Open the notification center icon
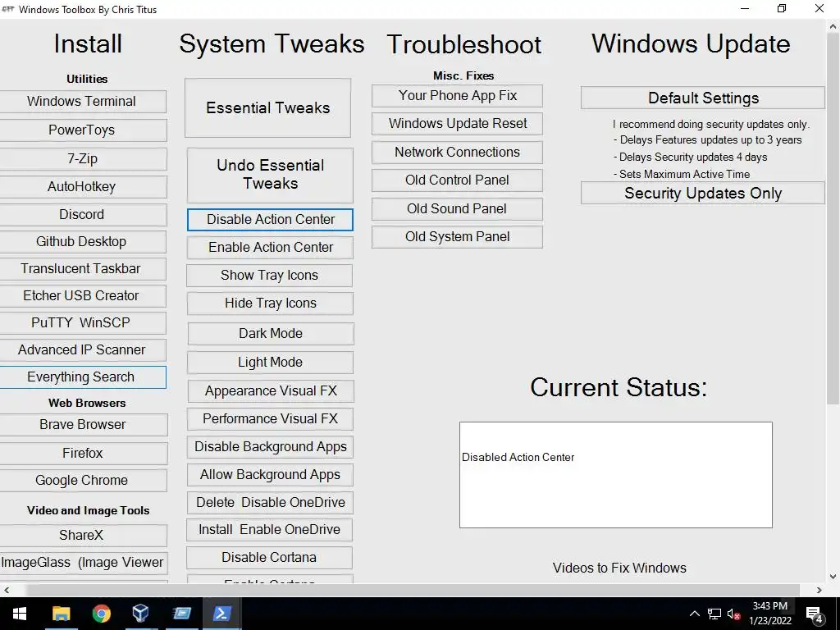The height and width of the screenshot is (630, 840). coord(815,614)
